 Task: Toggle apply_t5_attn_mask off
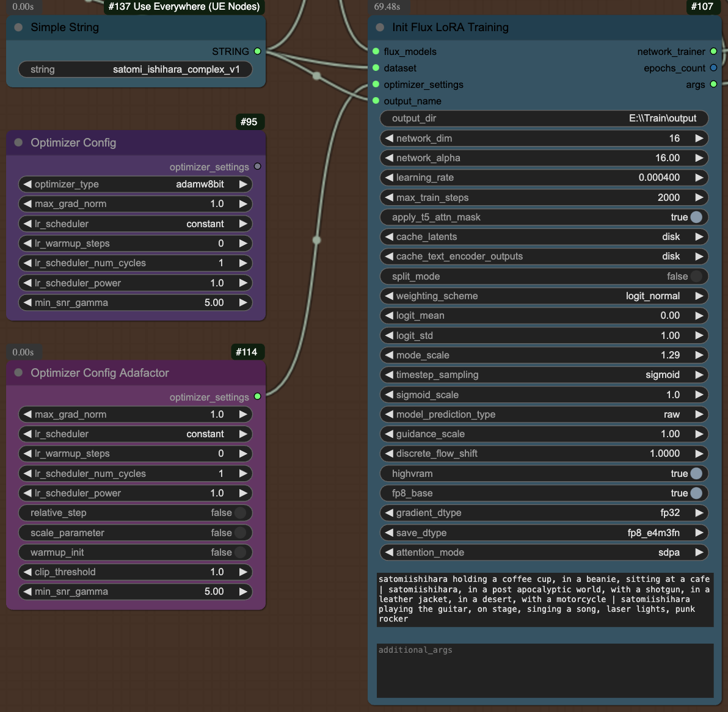click(544, 217)
